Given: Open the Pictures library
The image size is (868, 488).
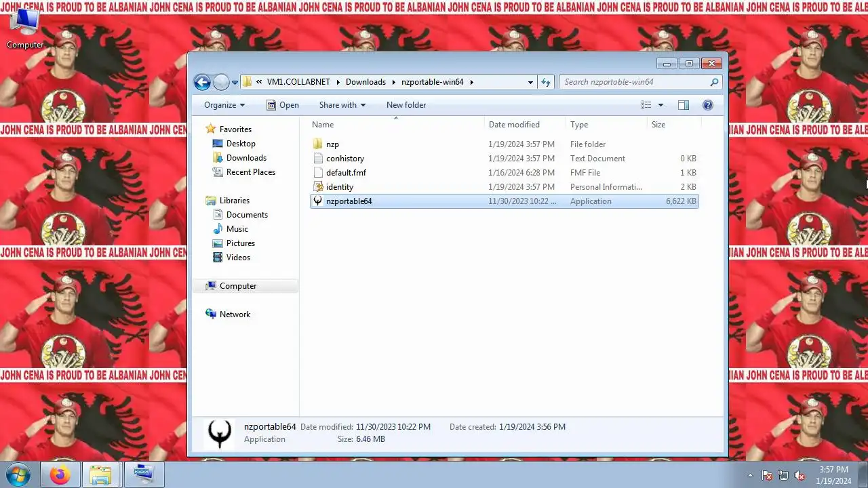Looking at the screenshot, I should [241, 243].
